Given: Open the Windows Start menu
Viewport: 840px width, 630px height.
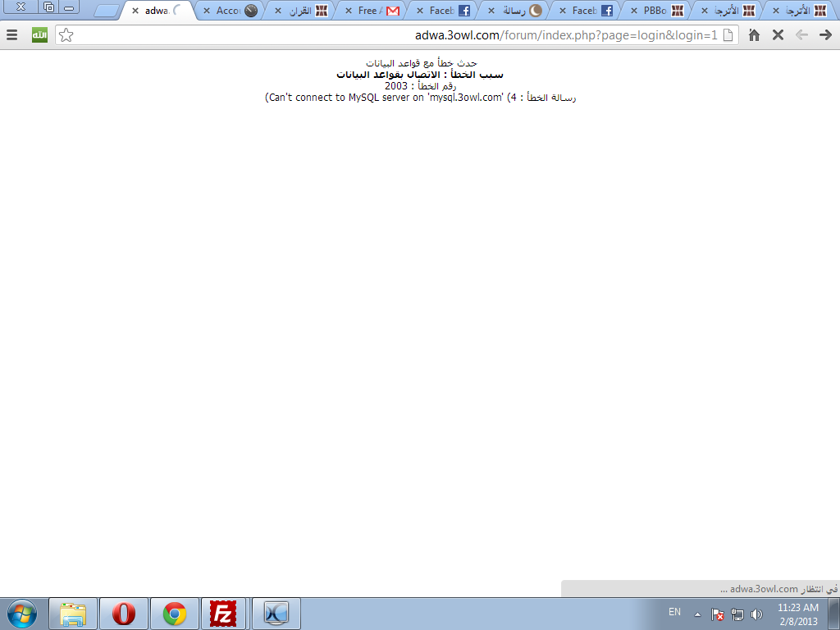Looking at the screenshot, I should tap(22, 614).
